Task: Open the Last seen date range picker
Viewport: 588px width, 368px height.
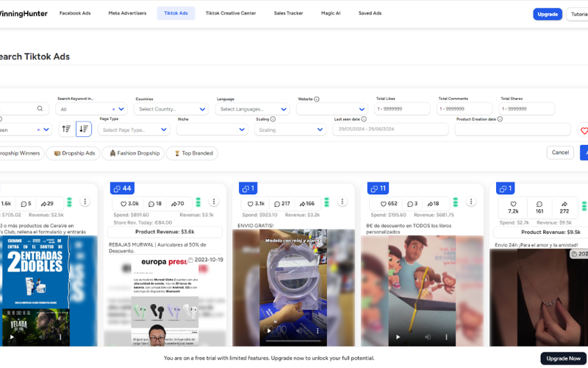Action: pyautogui.click(x=390, y=130)
